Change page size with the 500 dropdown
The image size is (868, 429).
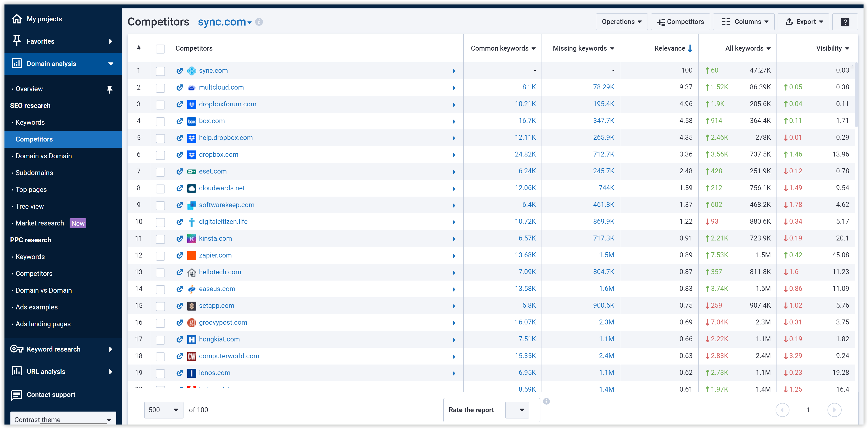(164, 410)
